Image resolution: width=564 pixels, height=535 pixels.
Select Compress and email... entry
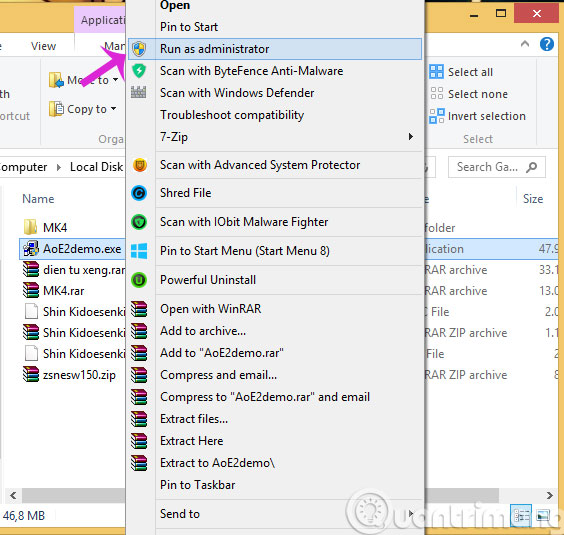(x=275, y=375)
